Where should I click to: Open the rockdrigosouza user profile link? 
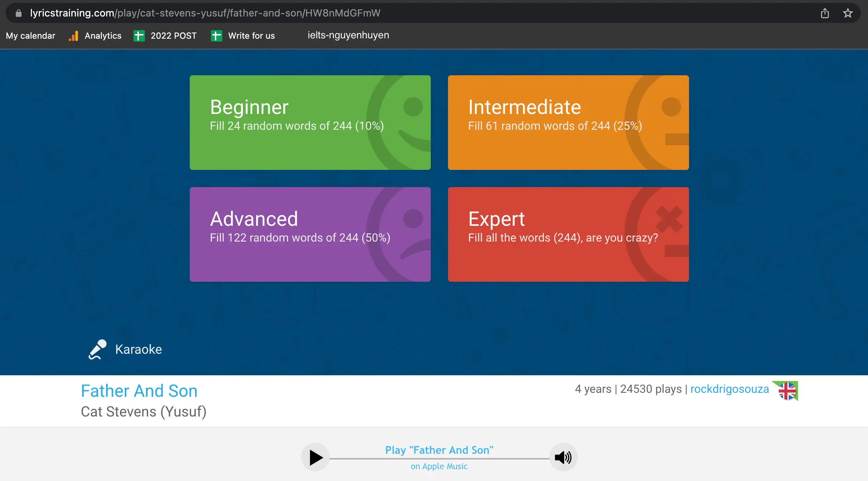(729, 389)
